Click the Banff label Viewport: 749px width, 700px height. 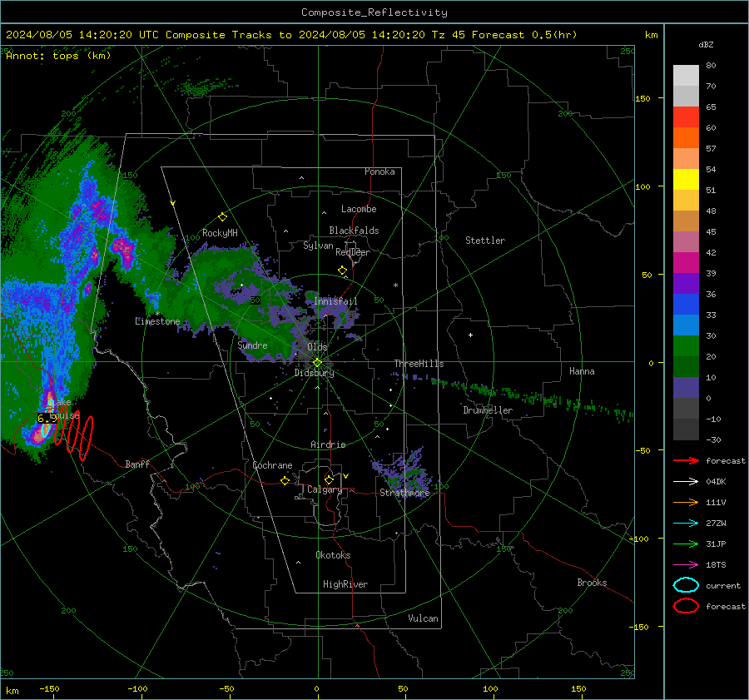click(x=137, y=464)
